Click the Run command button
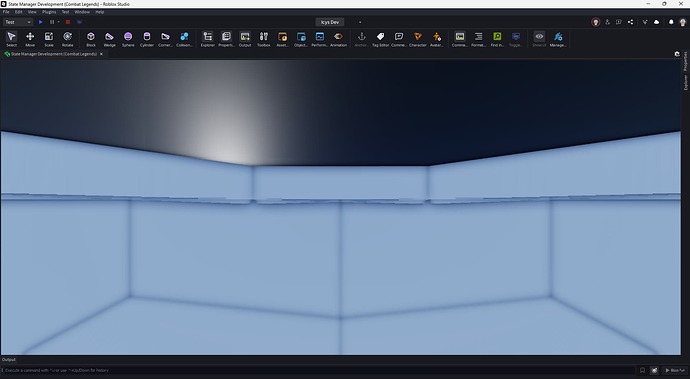This screenshot has height=379, width=690. [x=675, y=370]
